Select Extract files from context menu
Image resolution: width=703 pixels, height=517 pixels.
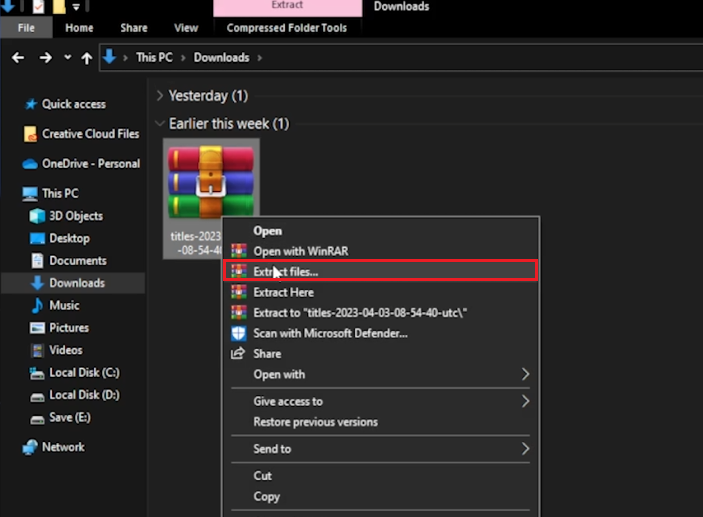pyautogui.click(x=285, y=271)
